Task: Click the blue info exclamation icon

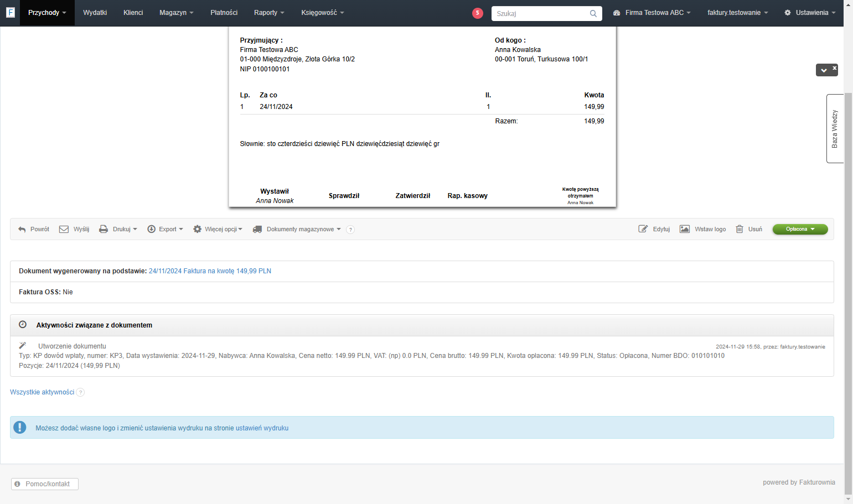Action: pyautogui.click(x=20, y=428)
